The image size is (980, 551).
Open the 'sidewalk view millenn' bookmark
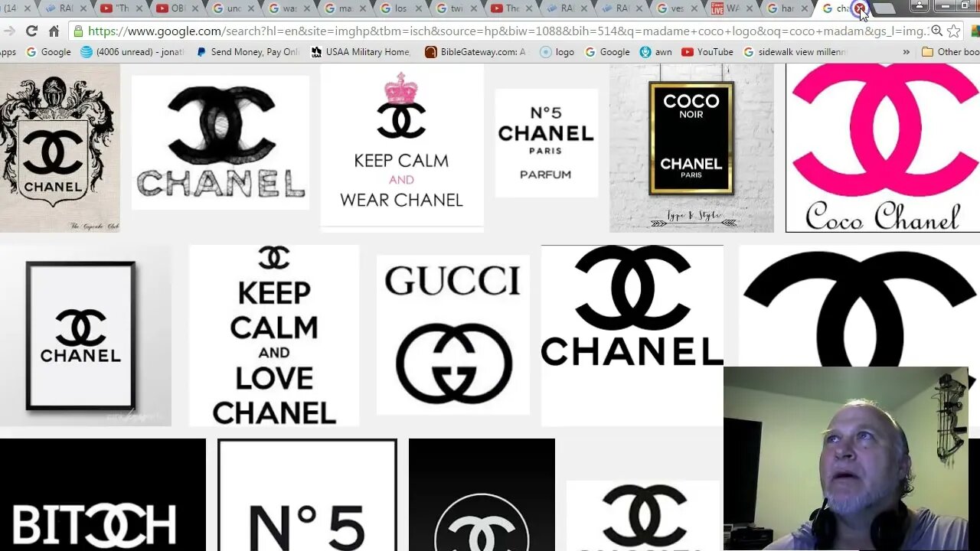tap(795, 52)
